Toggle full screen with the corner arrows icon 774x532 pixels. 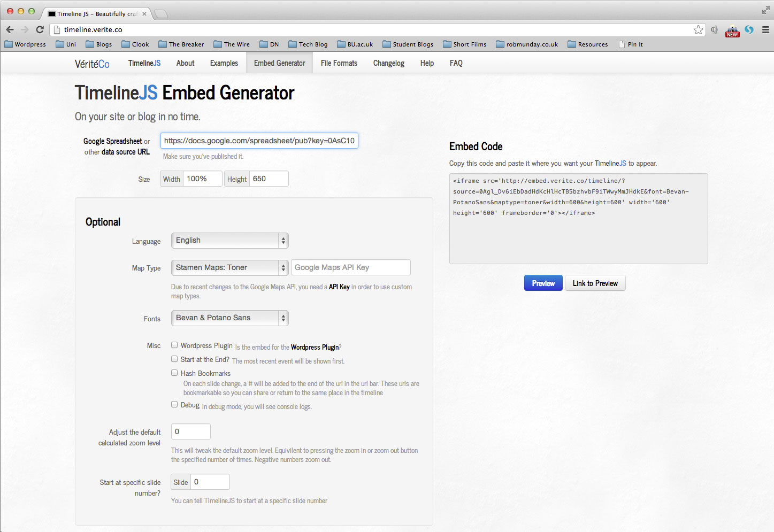pos(765,10)
